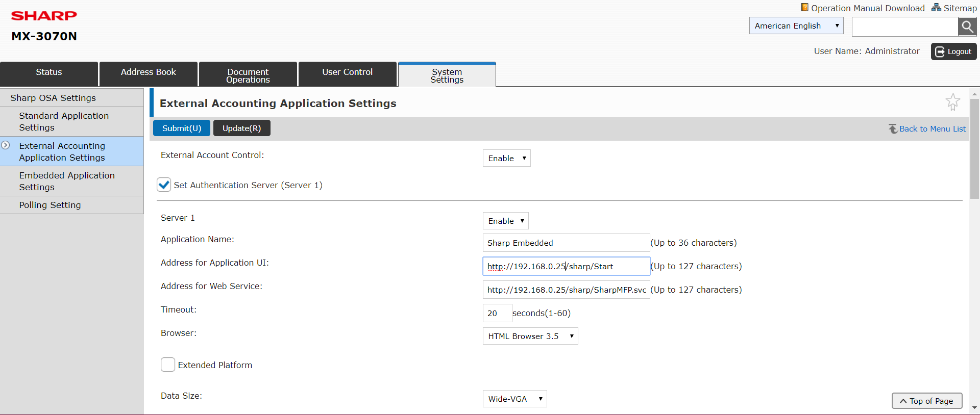Click the Top of Page button
The height and width of the screenshot is (415, 980).
pos(927,401)
